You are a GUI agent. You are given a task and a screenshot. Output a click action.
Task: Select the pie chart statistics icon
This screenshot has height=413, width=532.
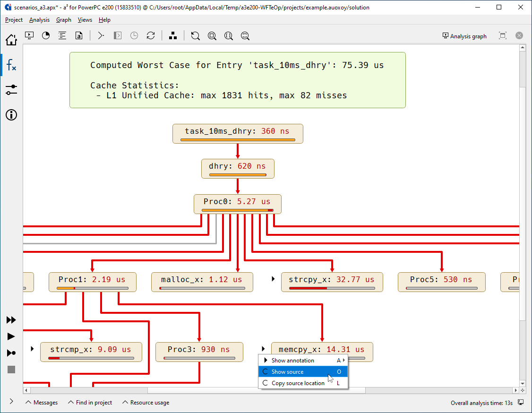click(x=46, y=35)
